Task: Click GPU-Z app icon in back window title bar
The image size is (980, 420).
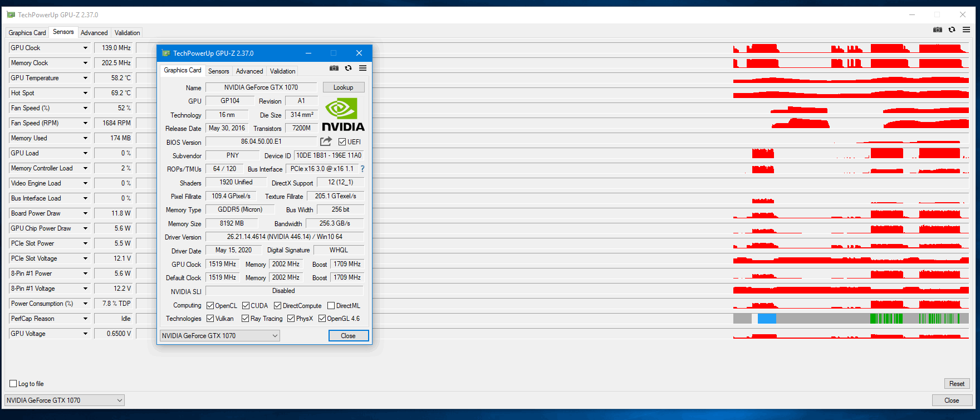Action: pos(11,14)
